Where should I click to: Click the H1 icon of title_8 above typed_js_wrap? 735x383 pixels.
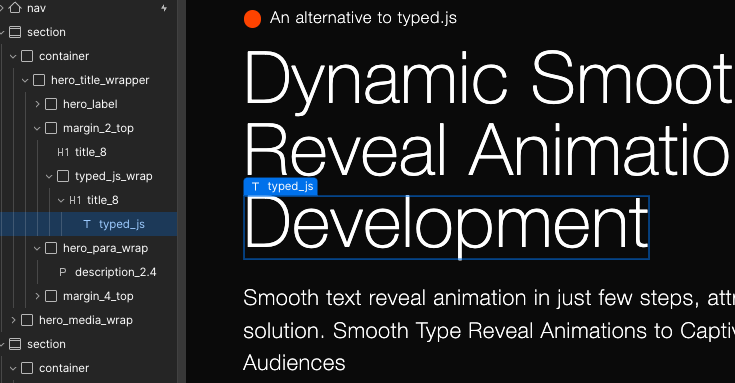[63, 152]
